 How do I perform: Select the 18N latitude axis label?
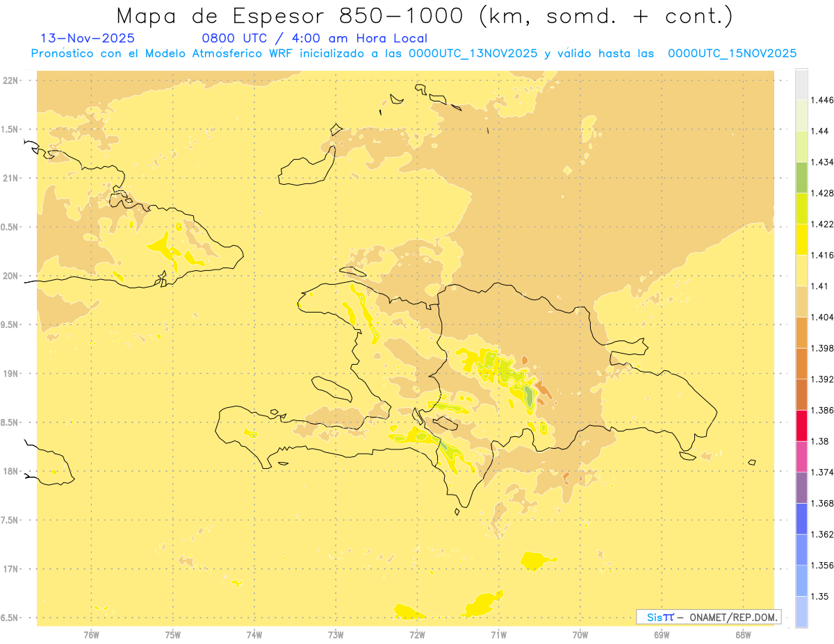(12, 472)
